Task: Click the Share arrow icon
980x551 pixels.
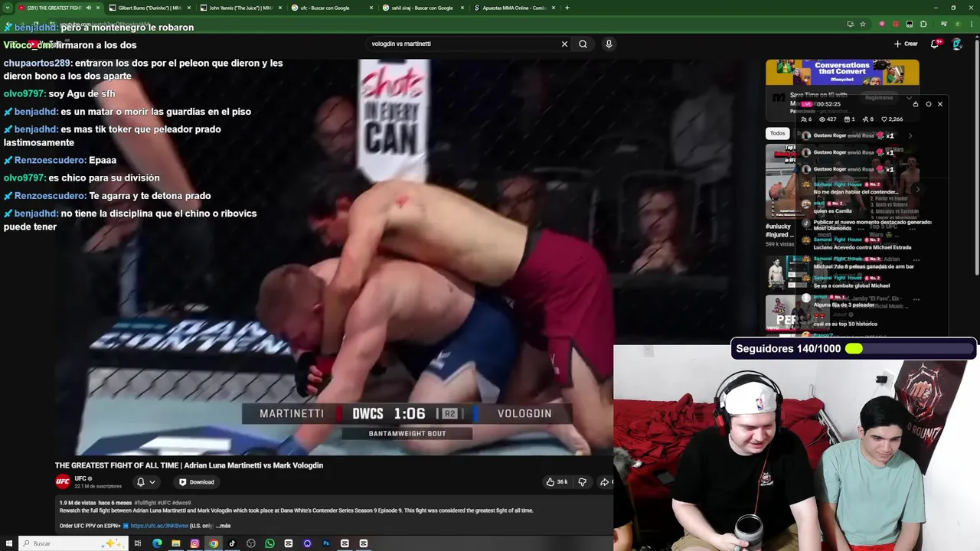Action: point(604,482)
